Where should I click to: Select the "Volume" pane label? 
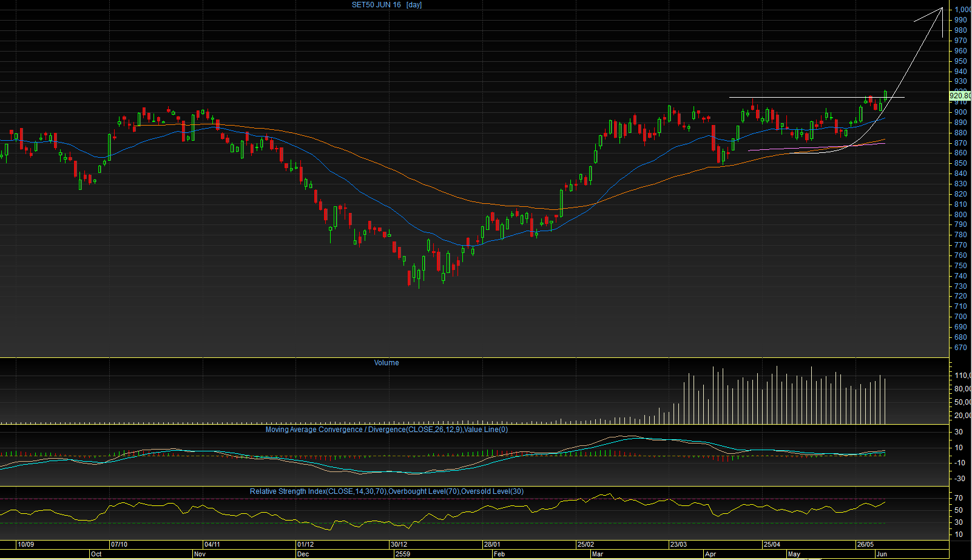[386, 363]
